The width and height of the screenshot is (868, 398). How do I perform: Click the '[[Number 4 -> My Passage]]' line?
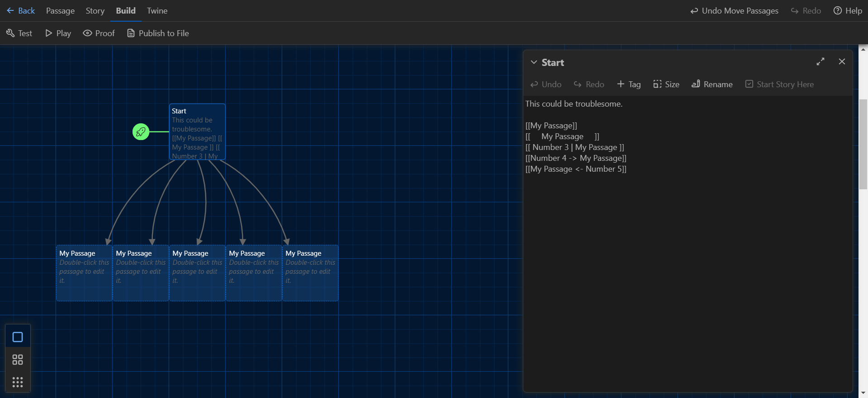576,158
